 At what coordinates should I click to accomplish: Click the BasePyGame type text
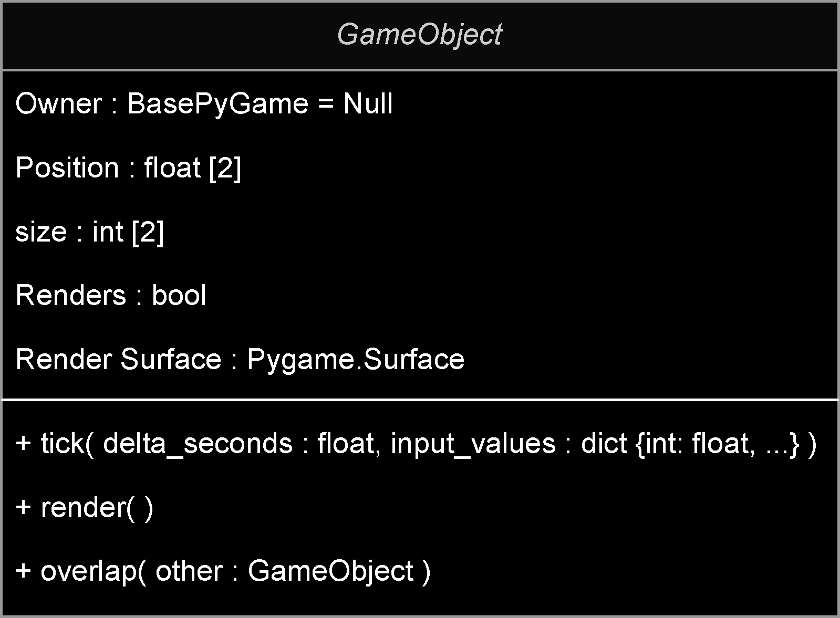tap(217, 103)
